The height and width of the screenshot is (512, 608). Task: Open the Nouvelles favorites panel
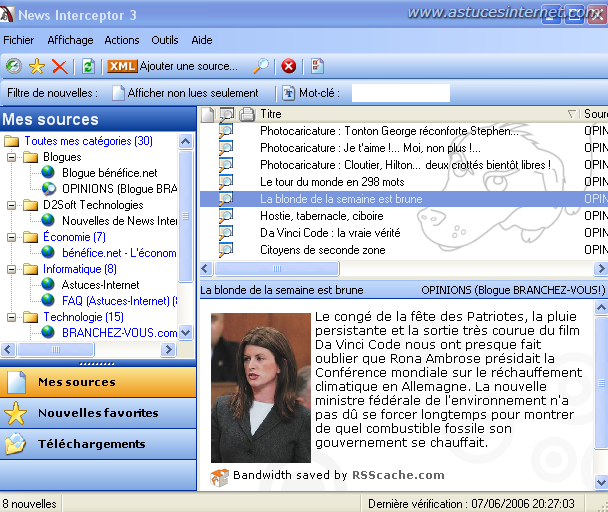click(98, 413)
